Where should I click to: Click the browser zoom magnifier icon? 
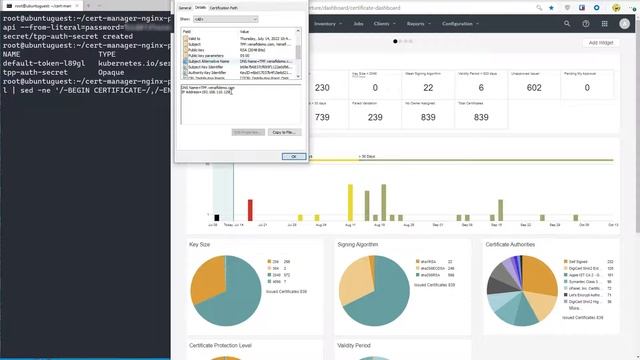pyautogui.click(x=539, y=8)
